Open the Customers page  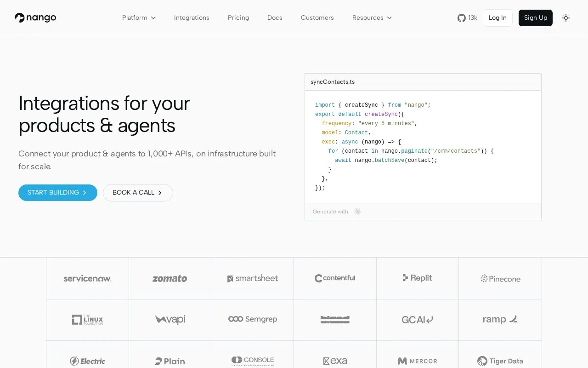[x=317, y=18]
